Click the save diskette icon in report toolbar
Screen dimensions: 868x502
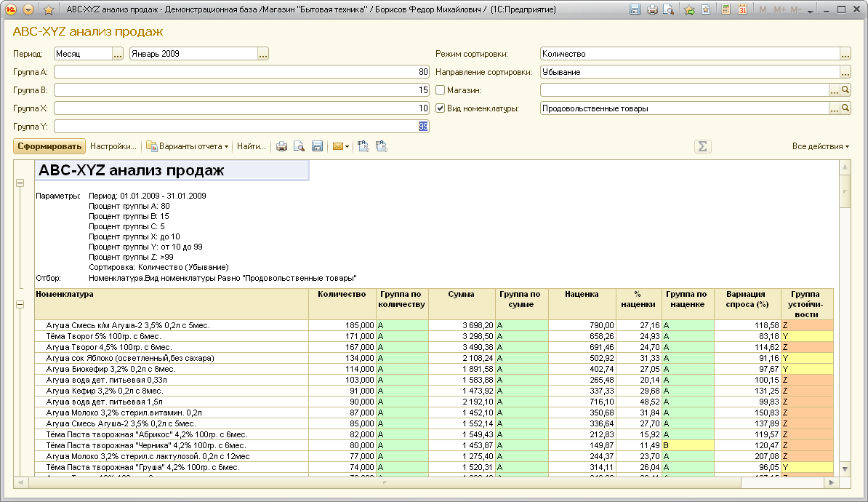pos(317,146)
